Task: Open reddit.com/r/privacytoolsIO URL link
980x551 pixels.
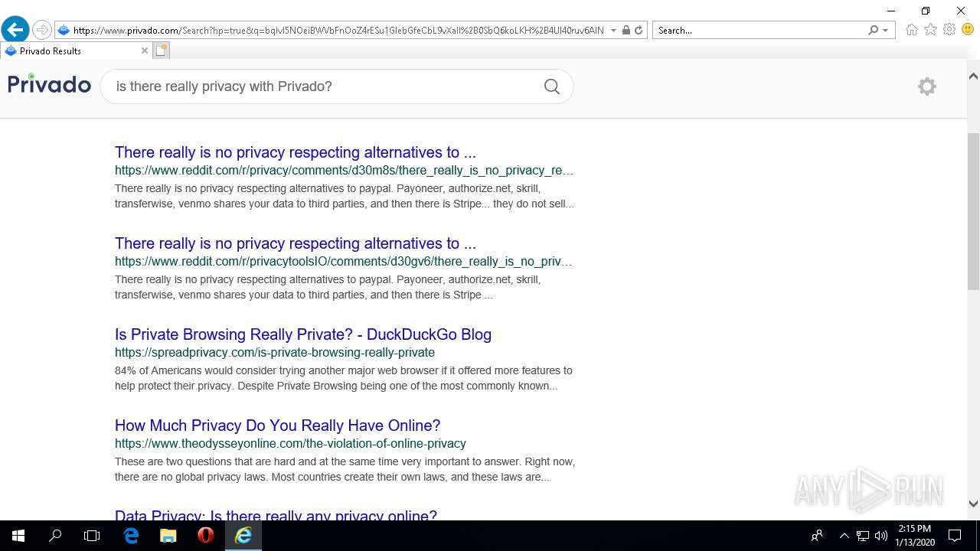Action: (344, 262)
